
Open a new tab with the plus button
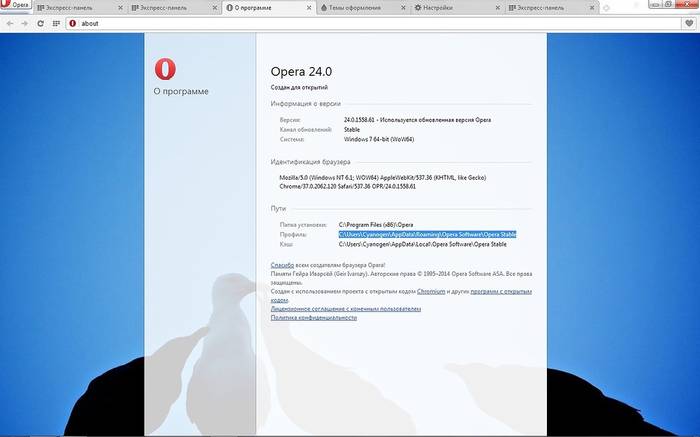pyautogui.click(x=608, y=7)
